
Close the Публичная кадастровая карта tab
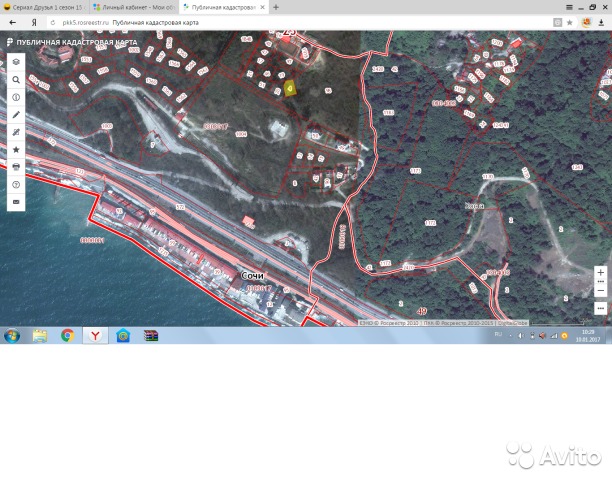[x=263, y=7]
